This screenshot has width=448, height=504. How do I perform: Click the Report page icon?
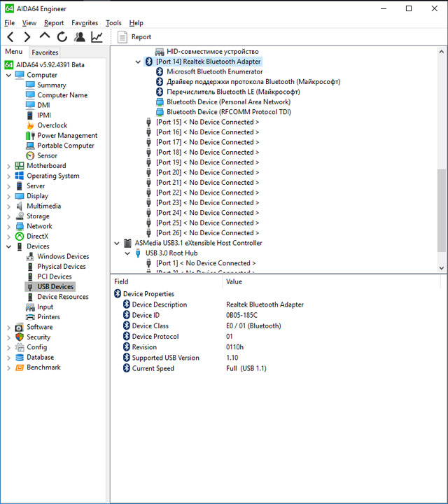coord(122,37)
